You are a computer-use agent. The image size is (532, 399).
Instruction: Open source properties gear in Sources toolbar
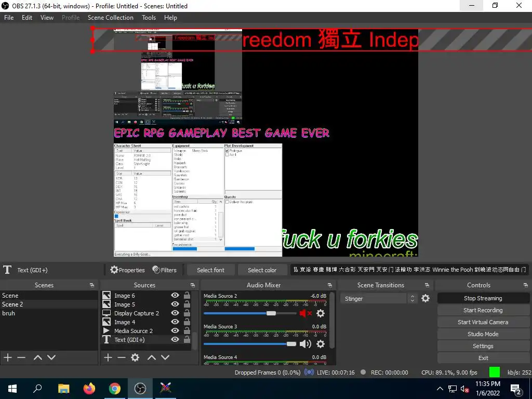coord(135,357)
